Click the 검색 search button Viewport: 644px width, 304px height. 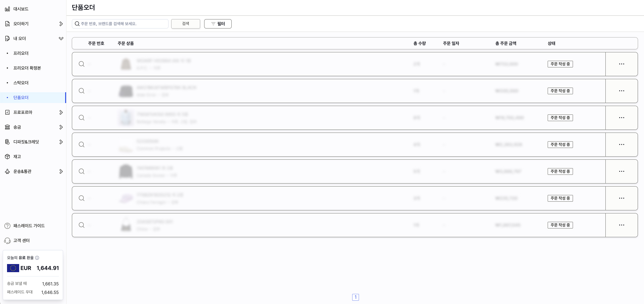[185, 24]
